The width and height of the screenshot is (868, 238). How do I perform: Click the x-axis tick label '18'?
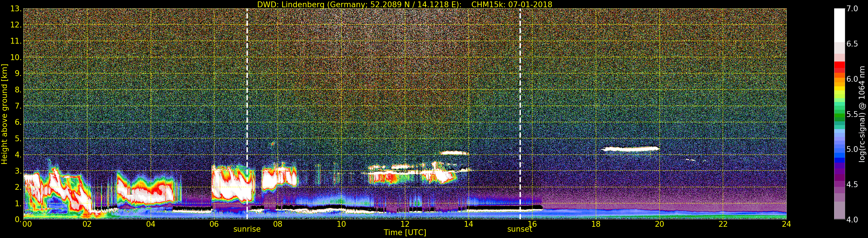pos(596,224)
